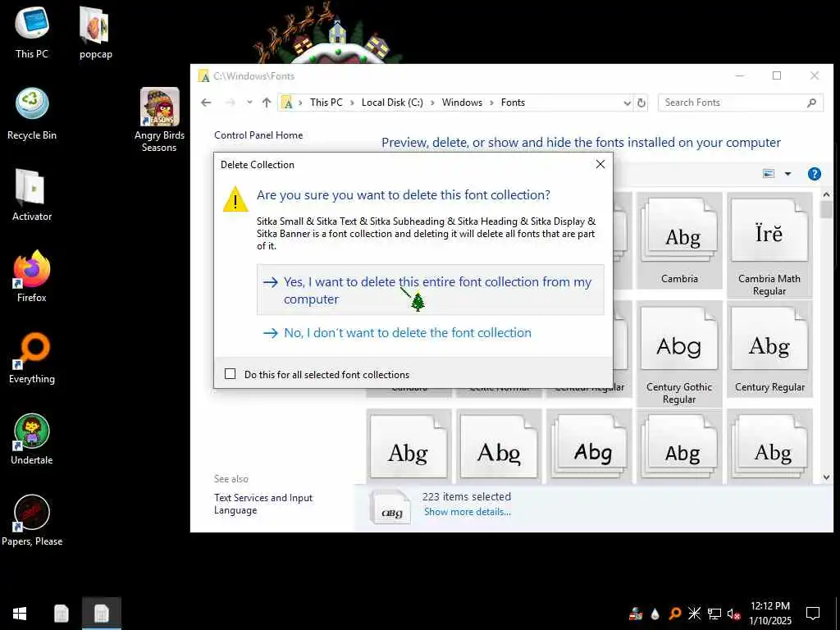
Task: Close the Delete Collection dialog
Action: pyautogui.click(x=600, y=164)
